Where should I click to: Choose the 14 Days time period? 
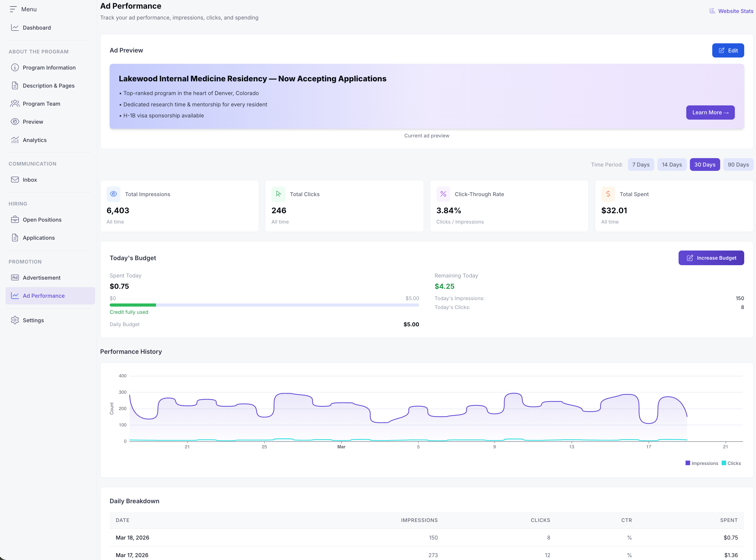tap(672, 164)
